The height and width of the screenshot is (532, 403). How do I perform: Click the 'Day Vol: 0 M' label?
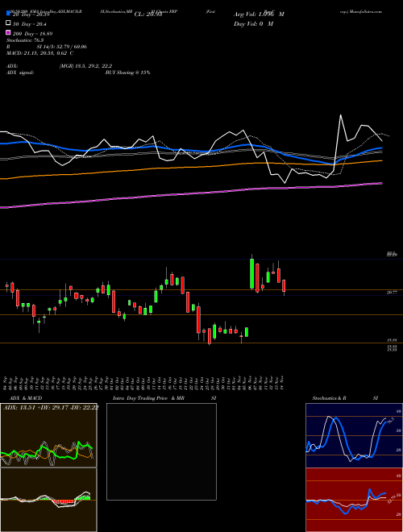click(253, 23)
